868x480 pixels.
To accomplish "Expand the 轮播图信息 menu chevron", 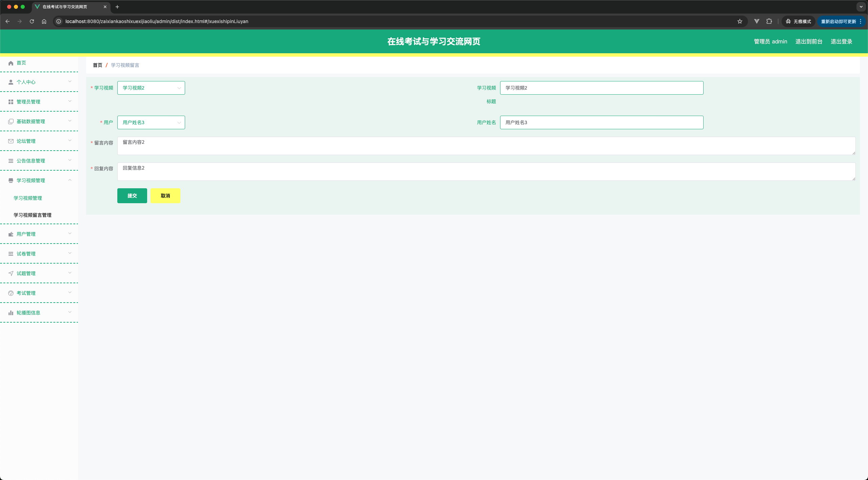I will coord(70,312).
